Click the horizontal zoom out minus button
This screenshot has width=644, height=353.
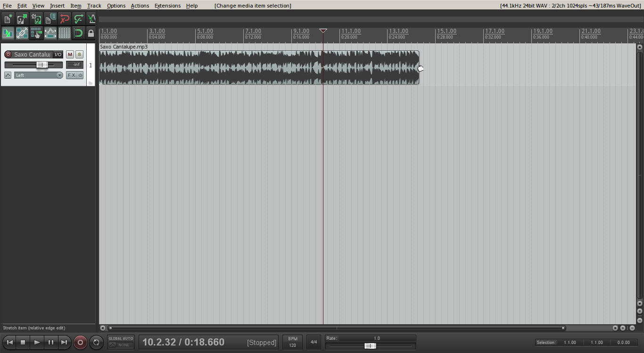[632, 328]
